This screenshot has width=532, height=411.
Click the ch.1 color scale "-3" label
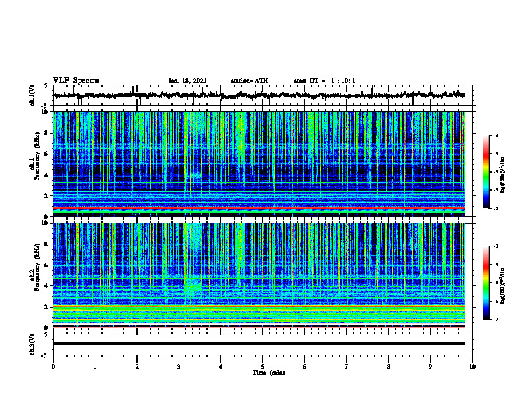[x=495, y=135]
